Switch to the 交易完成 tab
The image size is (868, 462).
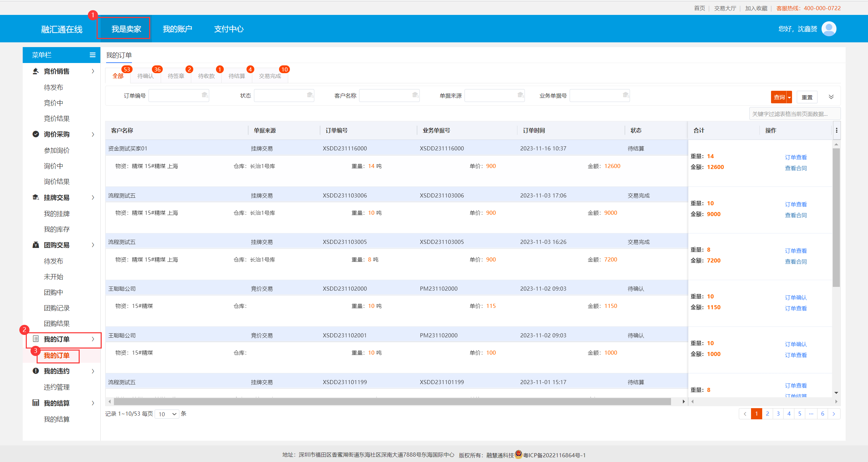click(270, 76)
